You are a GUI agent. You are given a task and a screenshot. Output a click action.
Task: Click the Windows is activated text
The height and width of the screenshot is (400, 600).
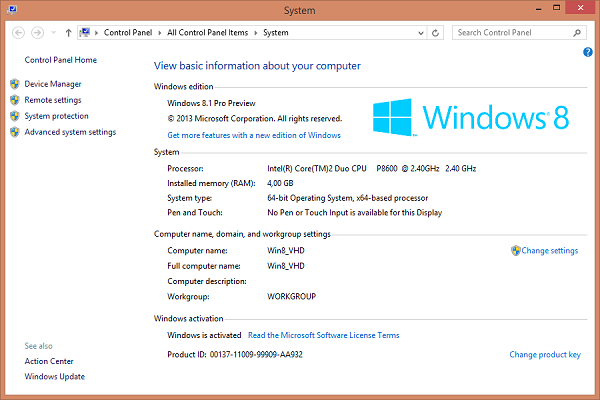[x=204, y=335]
